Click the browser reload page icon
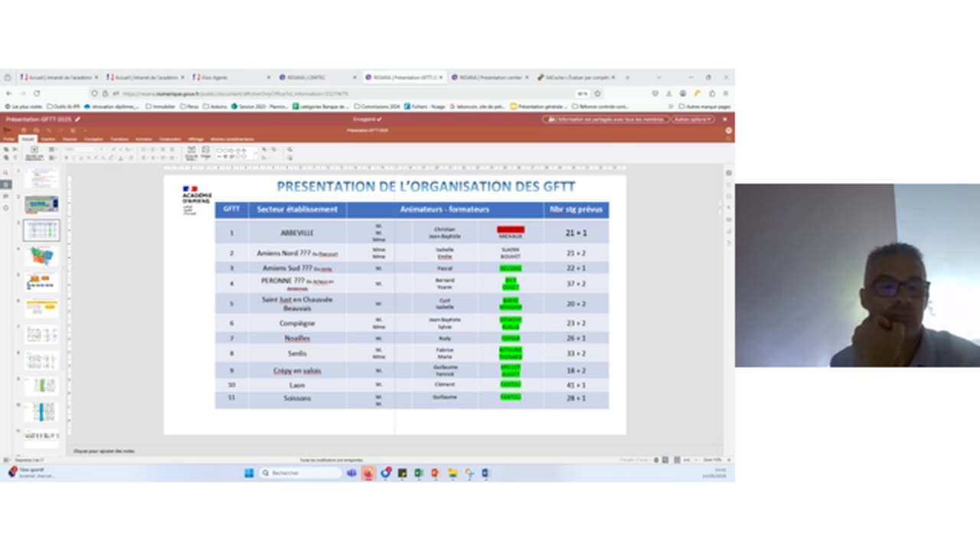This screenshot has height=551, width=980. pos(36,93)
